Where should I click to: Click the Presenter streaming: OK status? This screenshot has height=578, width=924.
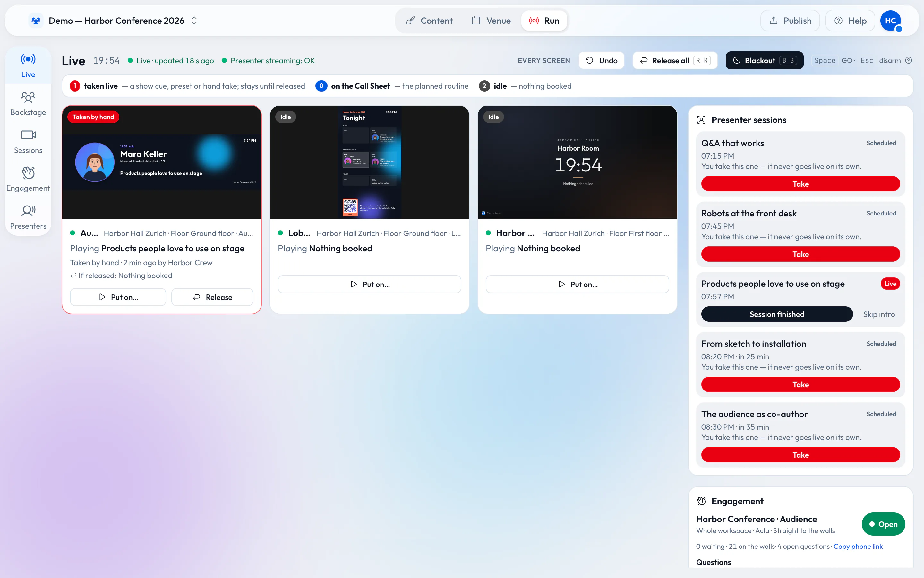pyautogui.click(x=269, y=60)
